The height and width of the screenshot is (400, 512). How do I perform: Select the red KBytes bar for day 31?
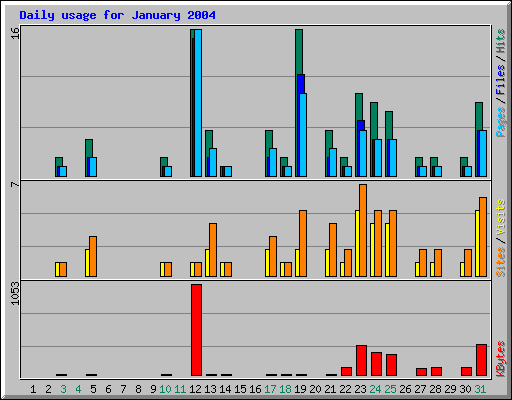[482, 360]
